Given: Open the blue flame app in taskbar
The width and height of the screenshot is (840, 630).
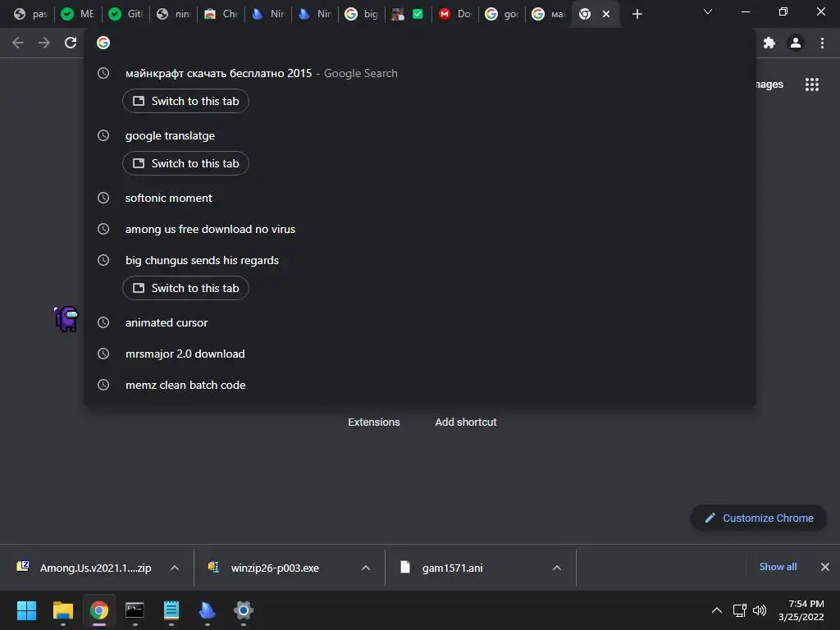Looking at the screenshot, I should (207, 610).
